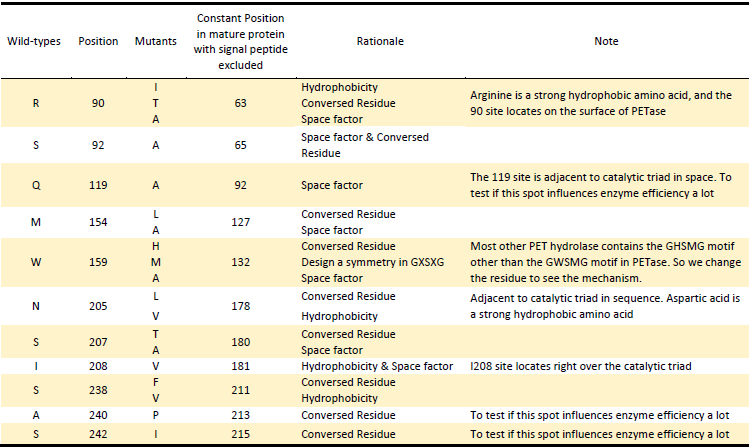The height and width of the screenshot is (448, 749).
Task: Select mutant P in the A240 row
Action: pyautogui.click(x=155, y=414)
